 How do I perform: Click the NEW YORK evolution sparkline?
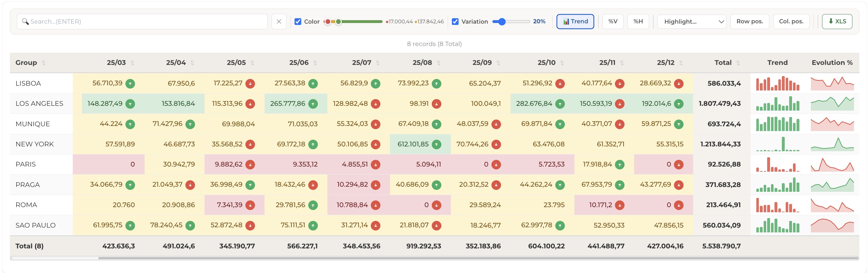click(832, 144)
